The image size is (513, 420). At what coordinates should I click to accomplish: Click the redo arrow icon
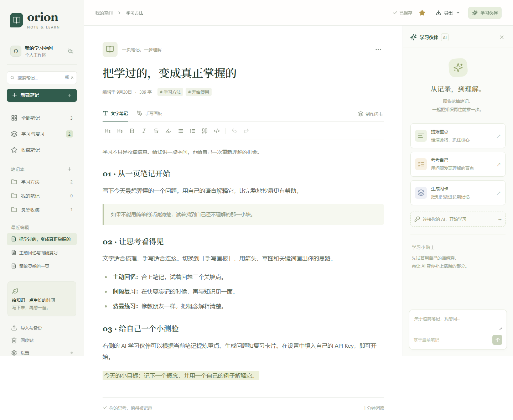[246, 131]
